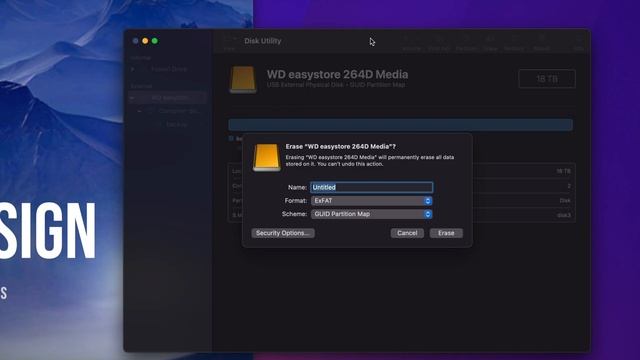Expand the Fusion Drive sidebar item
The image size is (640, 360).
tap(133, 69)
